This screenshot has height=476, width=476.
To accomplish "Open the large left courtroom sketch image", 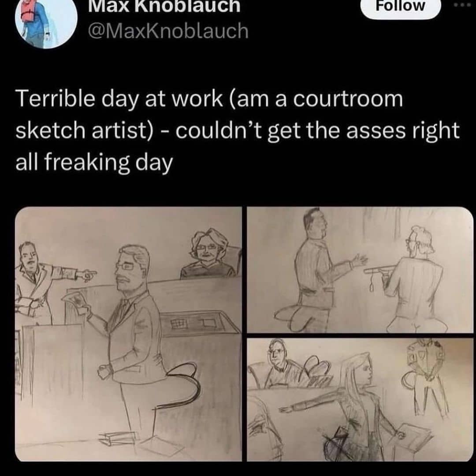I will click(128, 334).
